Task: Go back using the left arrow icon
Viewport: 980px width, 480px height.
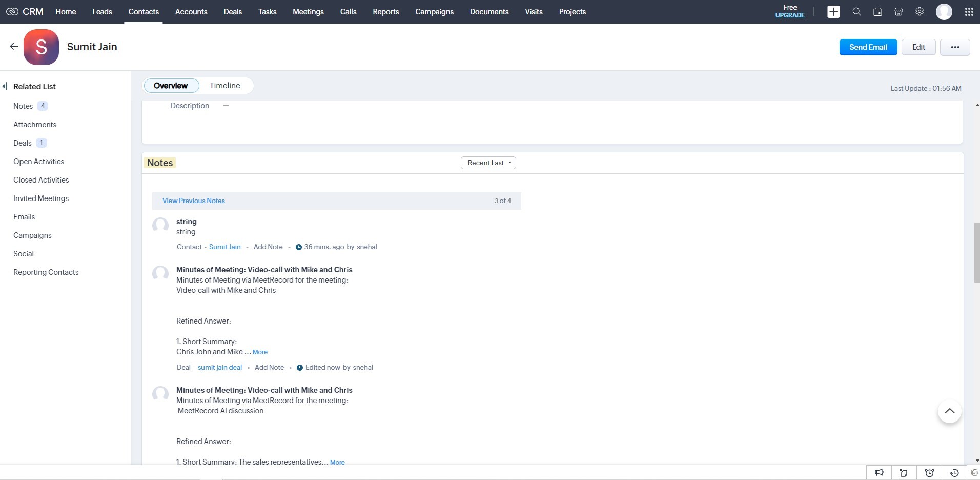Action: [14, 47]
